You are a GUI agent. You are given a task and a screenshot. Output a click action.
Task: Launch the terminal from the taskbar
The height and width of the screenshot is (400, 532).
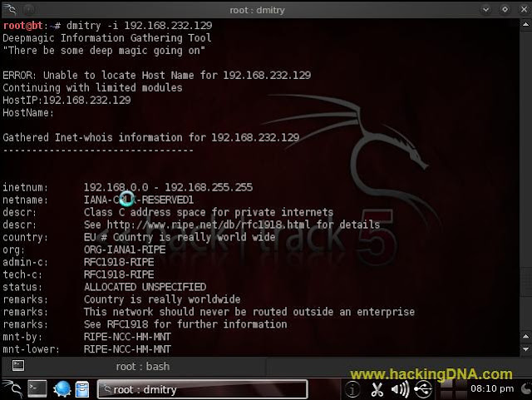pos(37,389)
